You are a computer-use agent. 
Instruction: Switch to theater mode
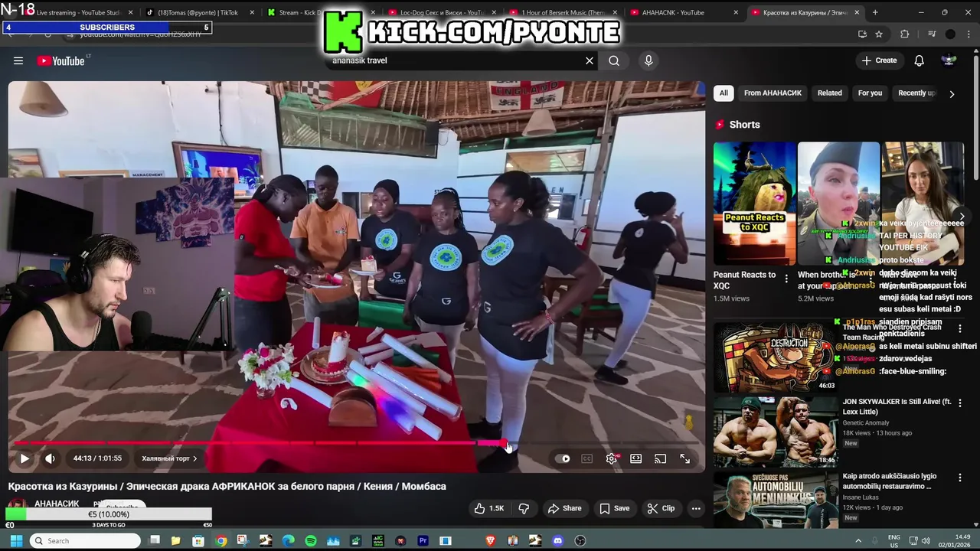(x=635, y=458)
